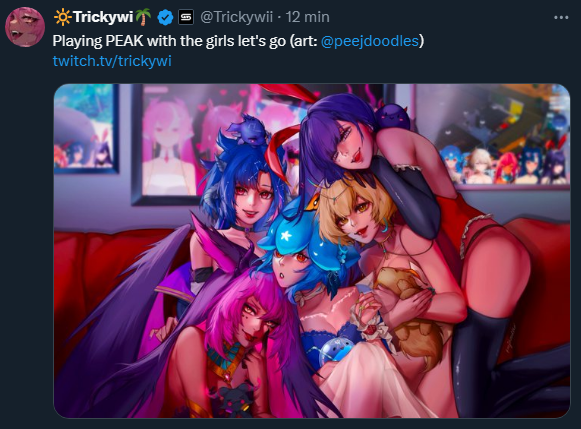Click the blue verified checkmark badge
Viewport: 581px width, 429px height.
(x=165, y=17)
